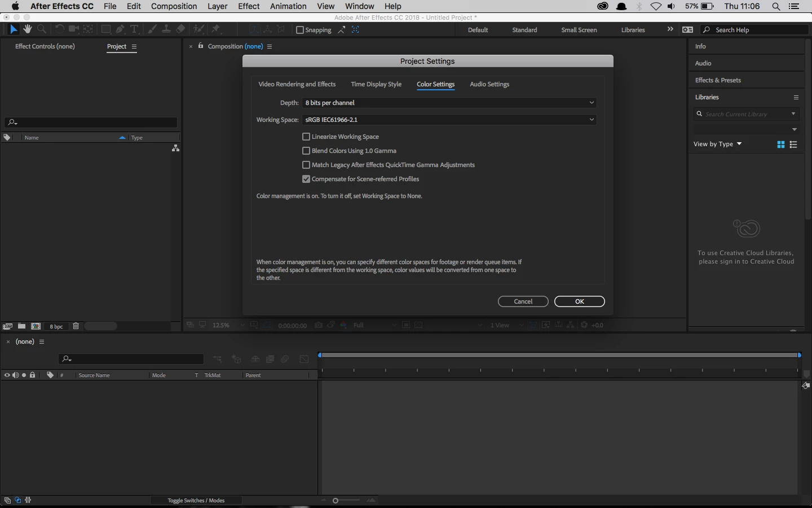This screenshot has height=508, width=812.
Task: Switch to Audio Settings tab
Action: 489,84
